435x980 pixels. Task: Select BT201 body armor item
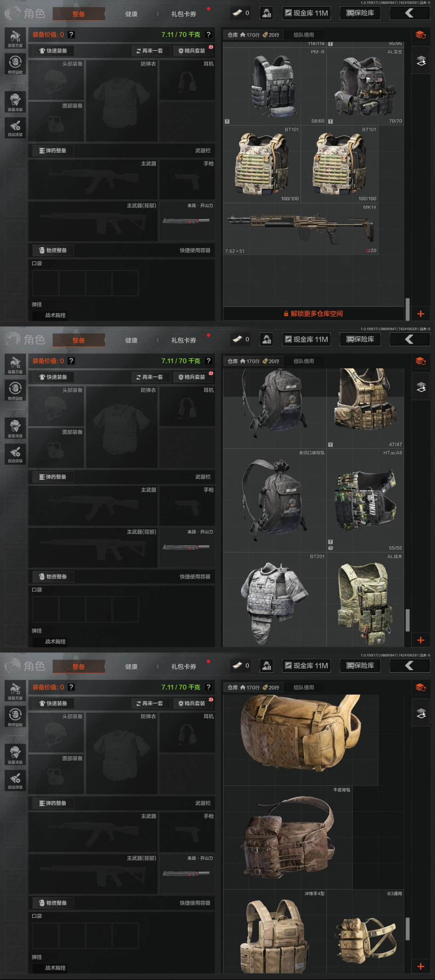(x=275, y=600)
